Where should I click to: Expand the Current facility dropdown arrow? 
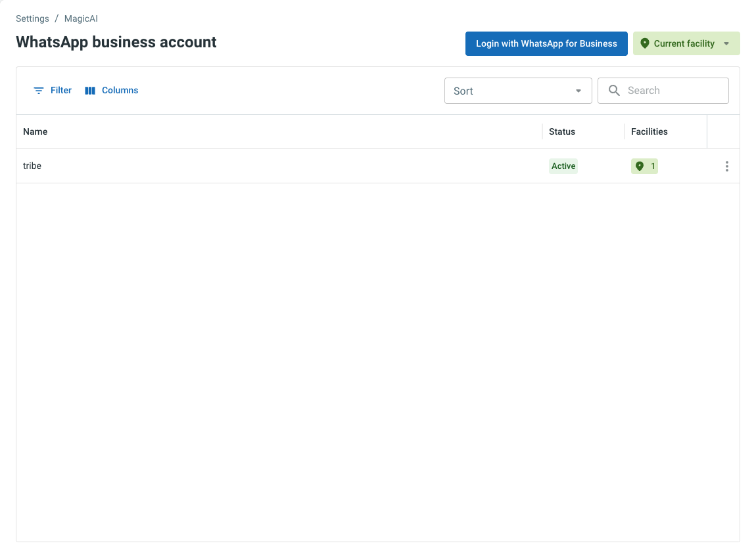tap(726, 44)
